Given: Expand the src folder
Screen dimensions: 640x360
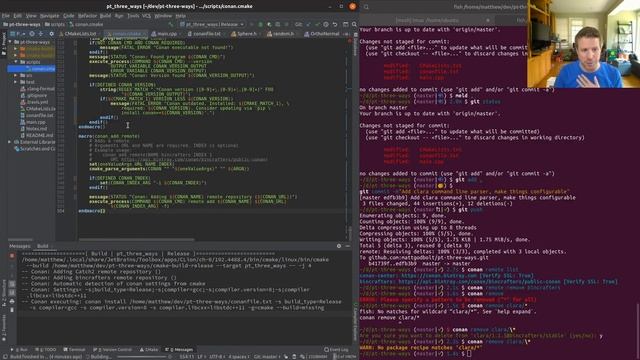Looking at the screenshot, I should (x=16, y=76).
